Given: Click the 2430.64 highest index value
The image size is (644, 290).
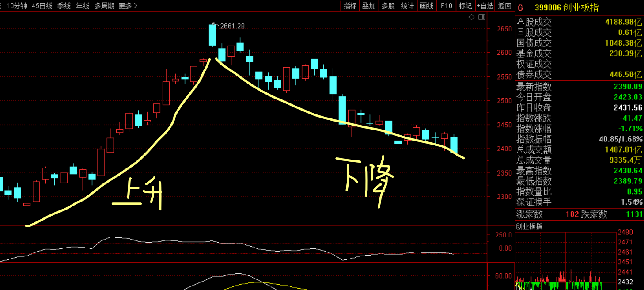Looking at the screenshot, I should pos(628,171).
